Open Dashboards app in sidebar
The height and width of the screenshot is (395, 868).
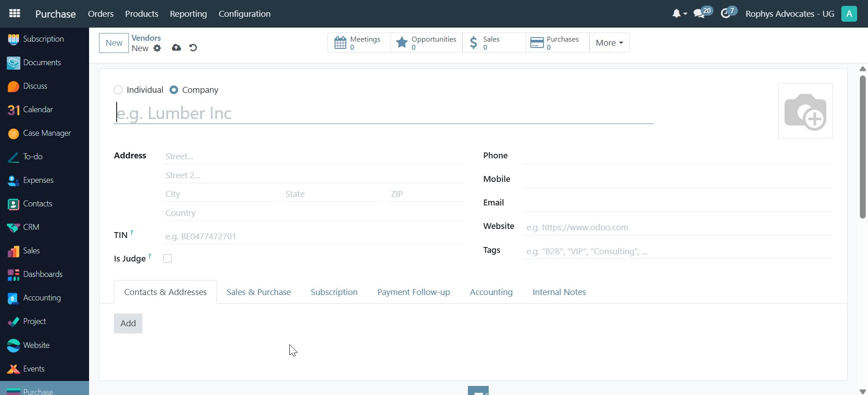click(44, 274)
